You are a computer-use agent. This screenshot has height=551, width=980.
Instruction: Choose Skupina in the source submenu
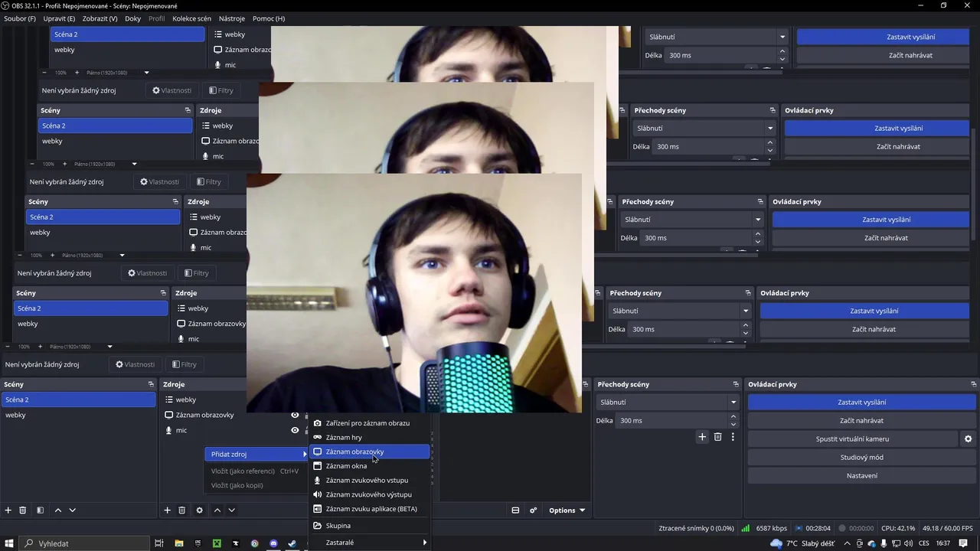(370, 526)
